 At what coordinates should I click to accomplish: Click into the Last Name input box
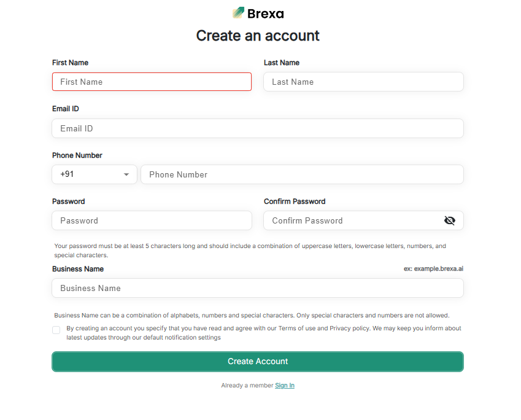tap(363, 82)
